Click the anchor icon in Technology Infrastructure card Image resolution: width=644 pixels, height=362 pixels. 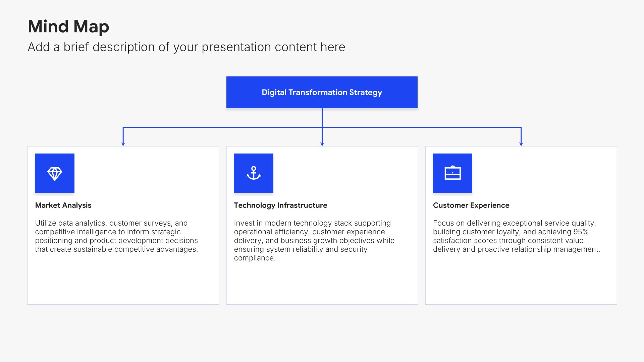(x=254, y=173)
